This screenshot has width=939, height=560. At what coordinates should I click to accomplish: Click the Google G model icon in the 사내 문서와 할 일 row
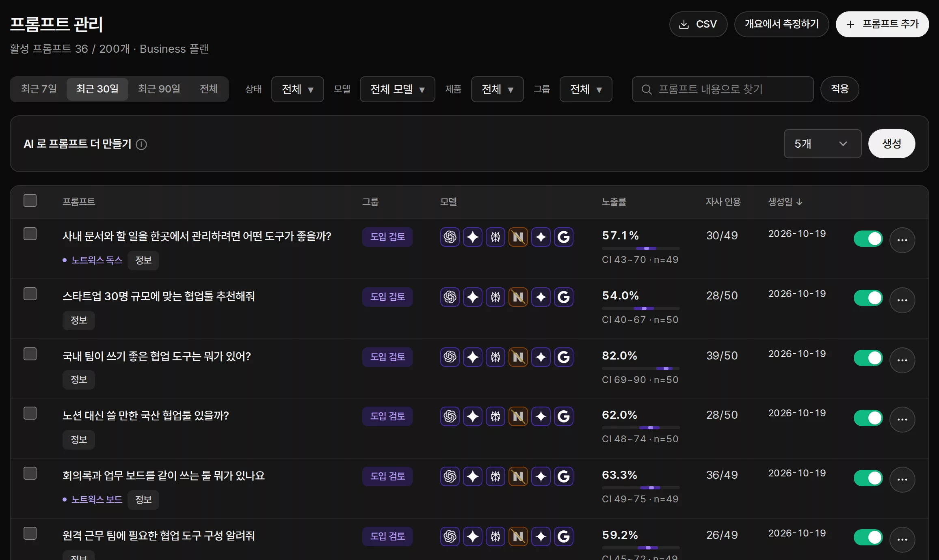563,237
